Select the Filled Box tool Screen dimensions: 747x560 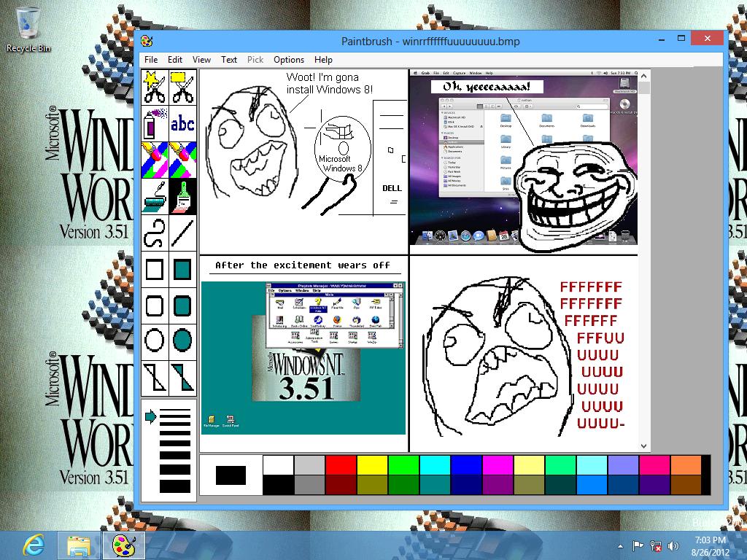[x=182, y=270]
